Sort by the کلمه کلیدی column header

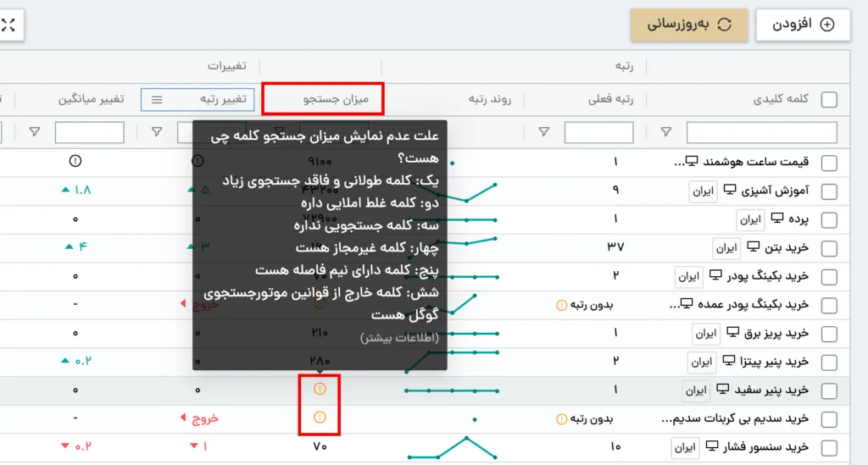(x=781, y=99)
